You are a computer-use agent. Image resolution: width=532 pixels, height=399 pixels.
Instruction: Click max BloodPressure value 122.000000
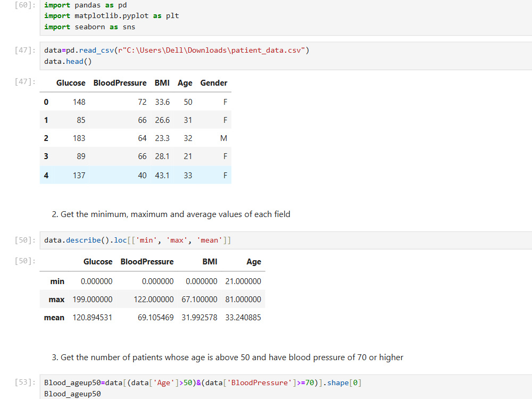[154, 300]
